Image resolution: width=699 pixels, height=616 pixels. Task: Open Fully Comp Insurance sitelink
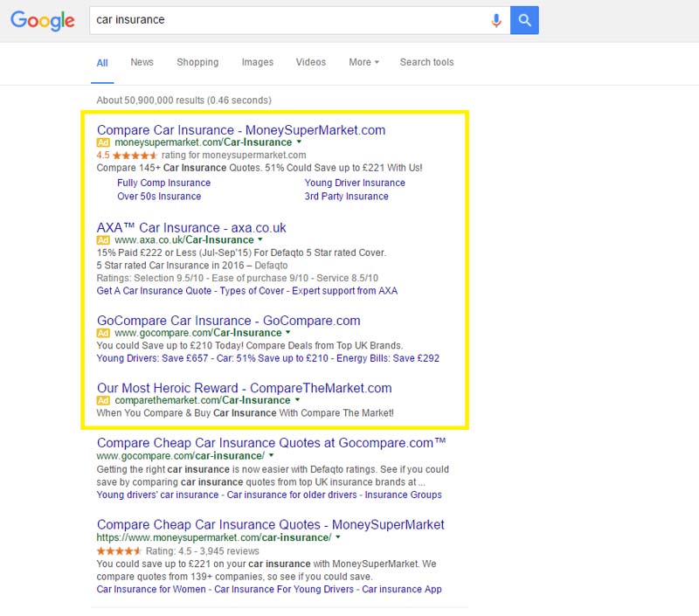pyautogui.click(x=163, y=183)
